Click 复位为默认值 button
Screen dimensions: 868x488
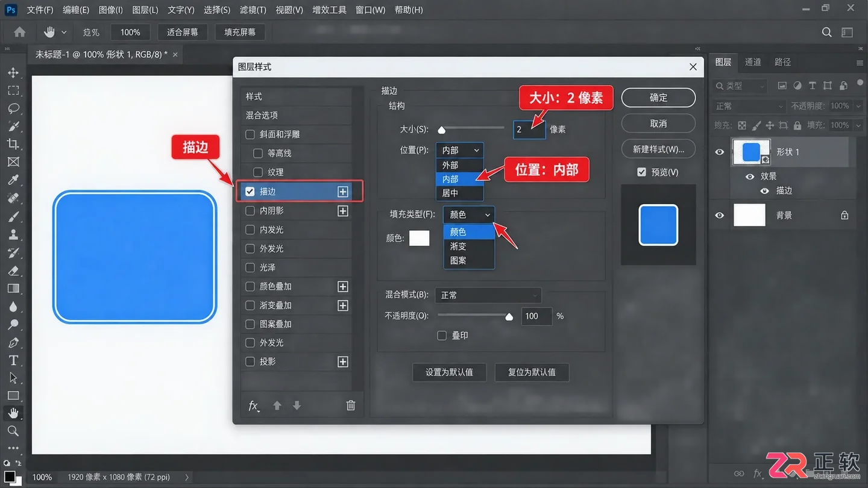coord(532,372)
